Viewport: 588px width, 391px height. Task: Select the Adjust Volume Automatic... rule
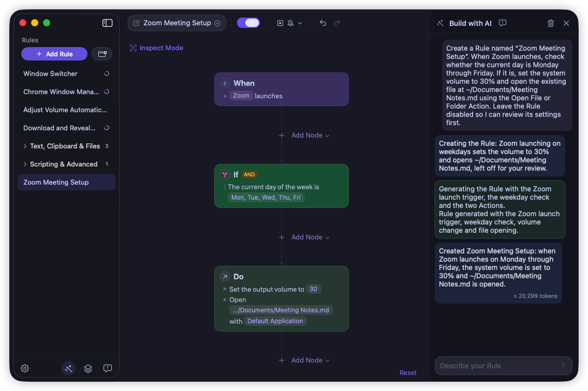coord(66,110)
